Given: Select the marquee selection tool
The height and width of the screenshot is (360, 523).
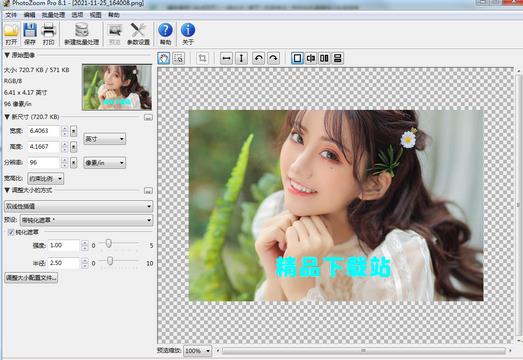Looking at the screenshot, I should (178, 58).
